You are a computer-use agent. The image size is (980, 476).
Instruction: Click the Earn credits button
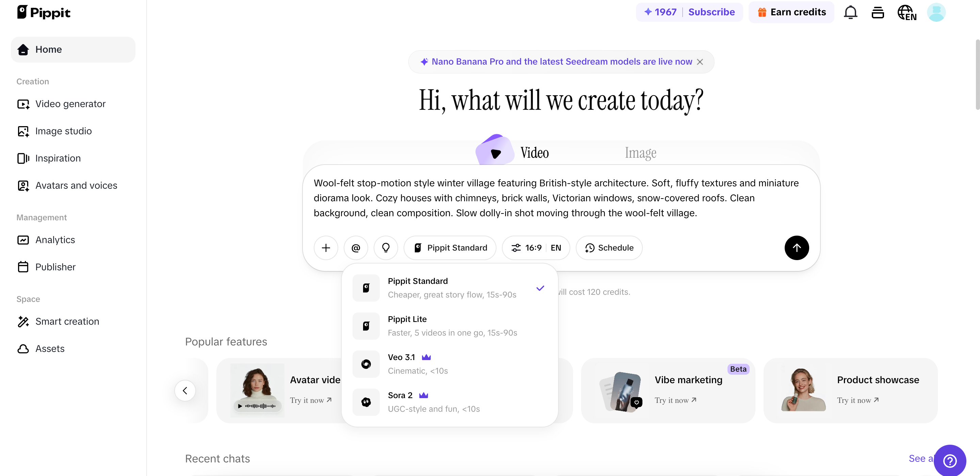click(x=791, y=12)
